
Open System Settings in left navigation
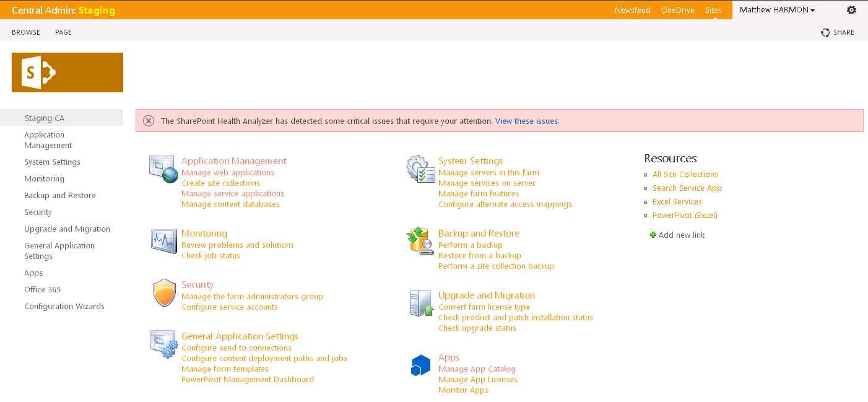pyautogui.click(x=53, y=162)
